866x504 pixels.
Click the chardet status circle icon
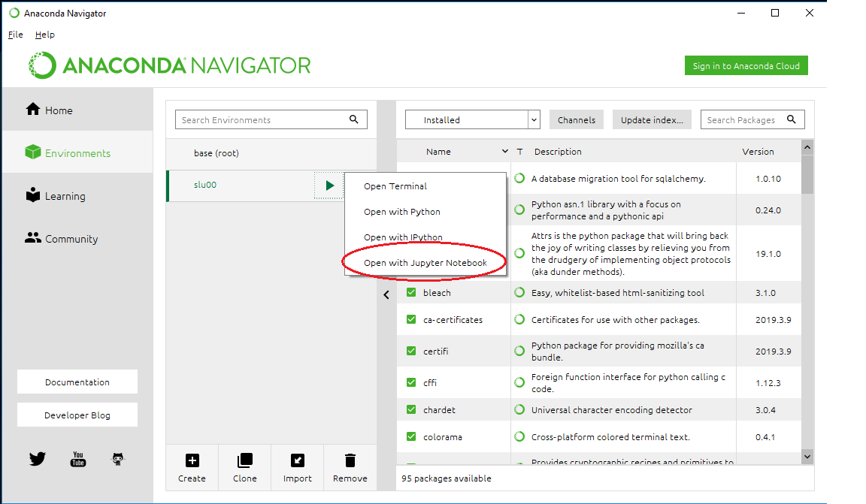tap(519, 409)
